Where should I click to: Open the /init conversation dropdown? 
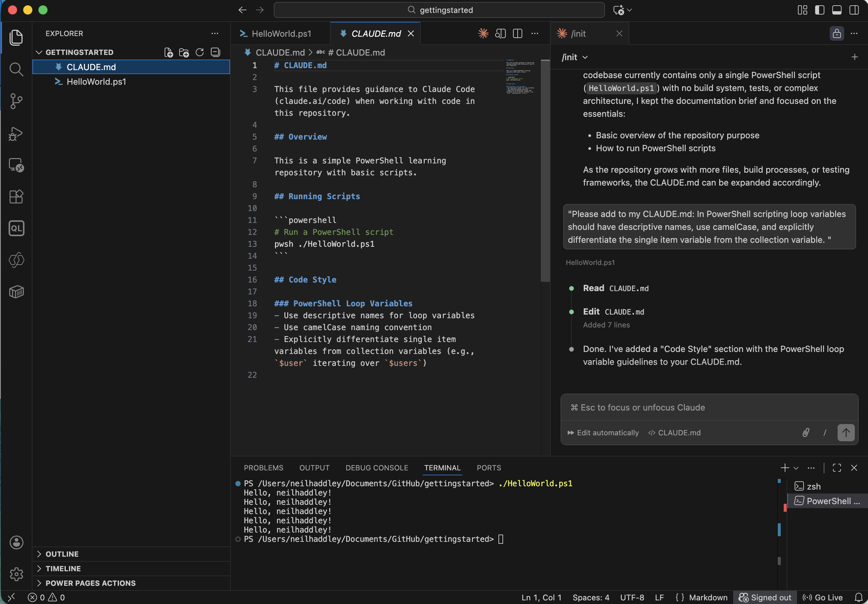[x=573, y=57]
